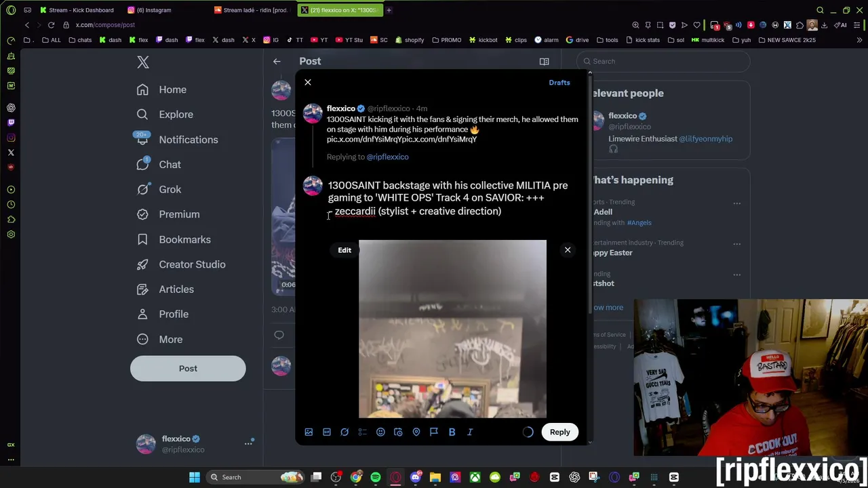
Task: Open options for Happy Easter trend
Action: tap(737, 243)
